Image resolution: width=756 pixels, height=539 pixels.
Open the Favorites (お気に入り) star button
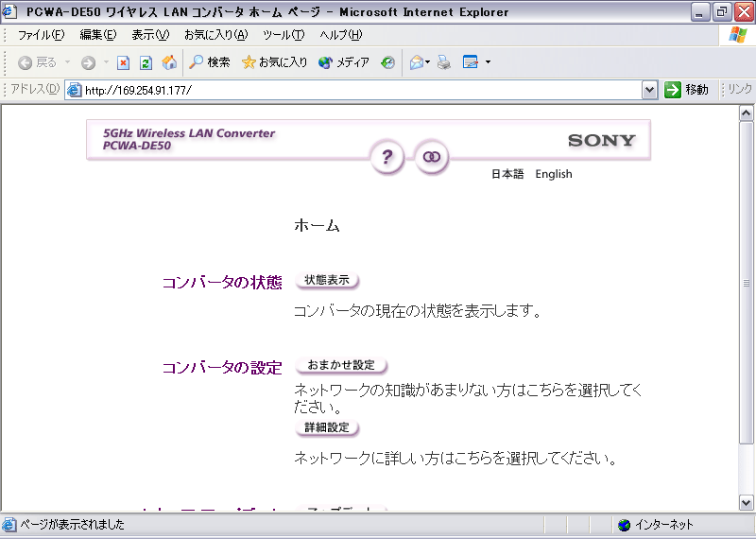(274, 62)
